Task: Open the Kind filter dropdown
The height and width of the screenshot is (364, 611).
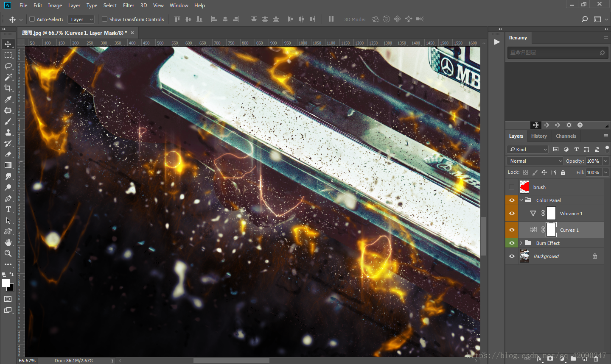Action: [528, 149]
